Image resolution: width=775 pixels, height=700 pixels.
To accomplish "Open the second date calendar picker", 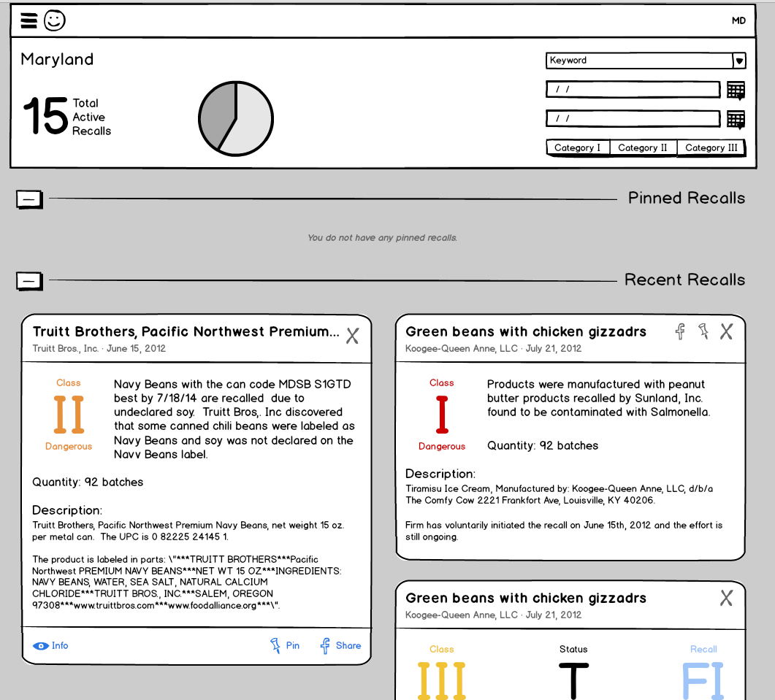I will click(736, 120).
